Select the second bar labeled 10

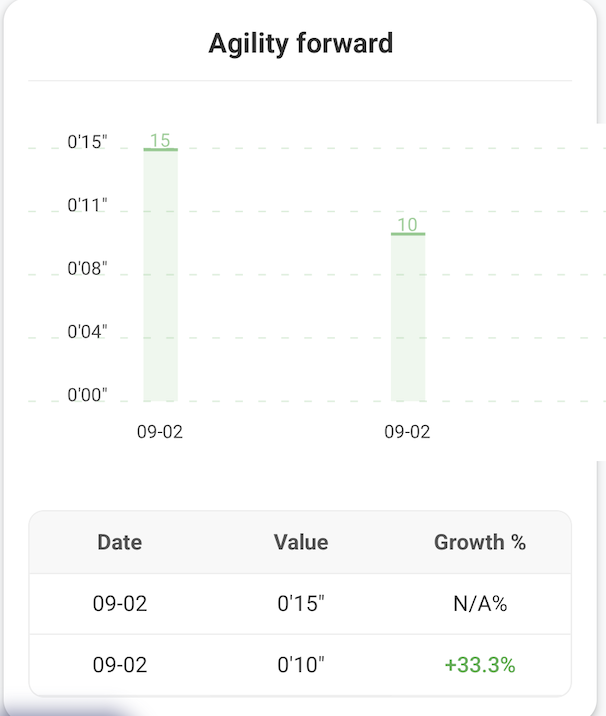(x=408, y=317)
